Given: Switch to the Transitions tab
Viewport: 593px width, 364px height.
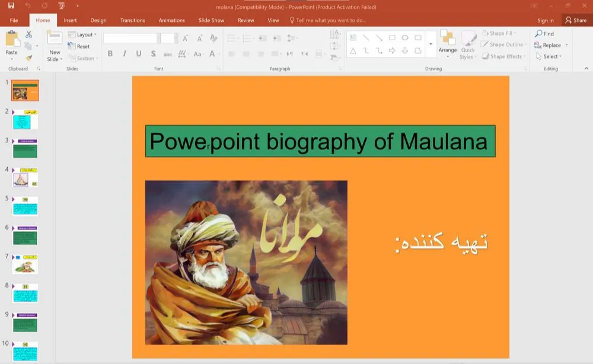Looking at the screenshot, I should tap(132, 20).
